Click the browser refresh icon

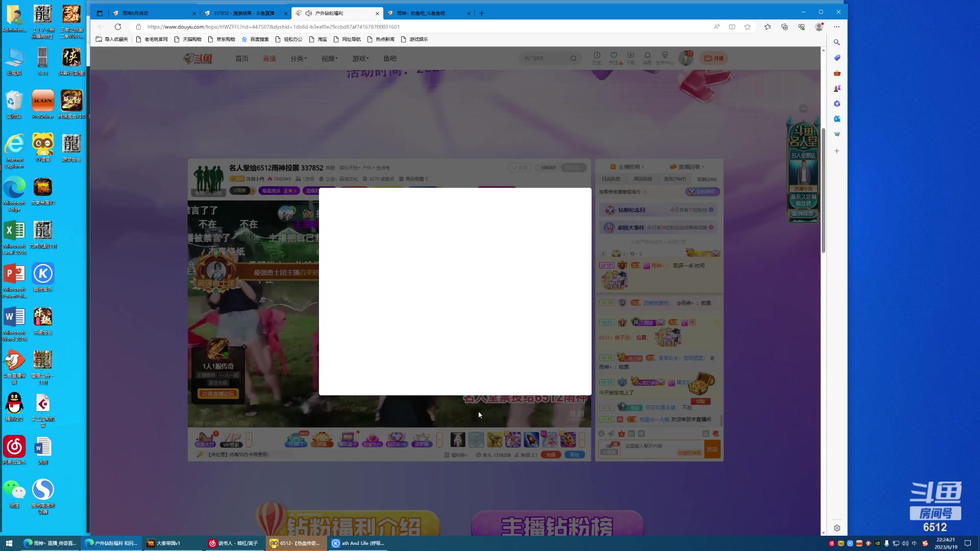118,27
